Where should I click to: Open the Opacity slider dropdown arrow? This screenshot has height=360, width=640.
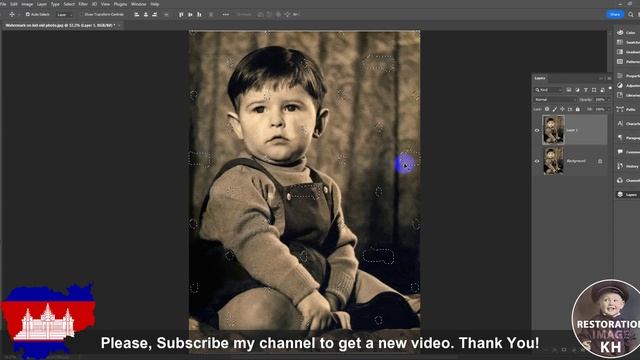[x=608, y=100]
